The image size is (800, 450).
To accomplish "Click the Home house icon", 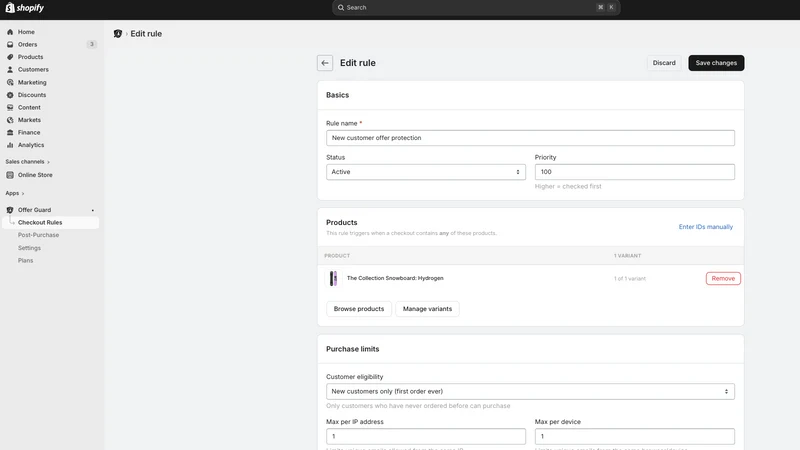I will 10,32.
